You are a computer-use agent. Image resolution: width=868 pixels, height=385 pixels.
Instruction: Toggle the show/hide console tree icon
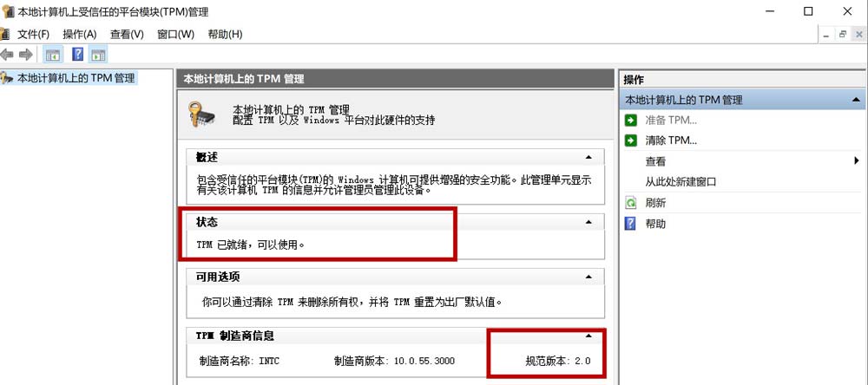click(53, 55)
